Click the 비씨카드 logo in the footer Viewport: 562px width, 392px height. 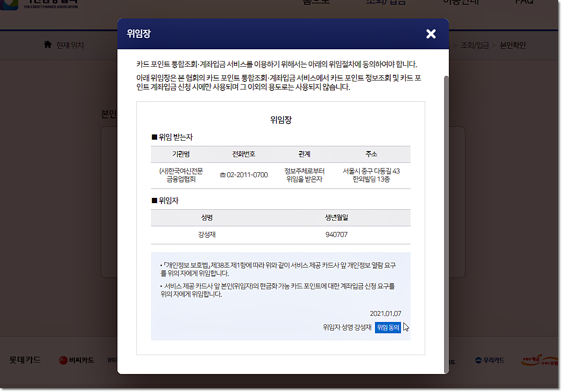[76, 360]
